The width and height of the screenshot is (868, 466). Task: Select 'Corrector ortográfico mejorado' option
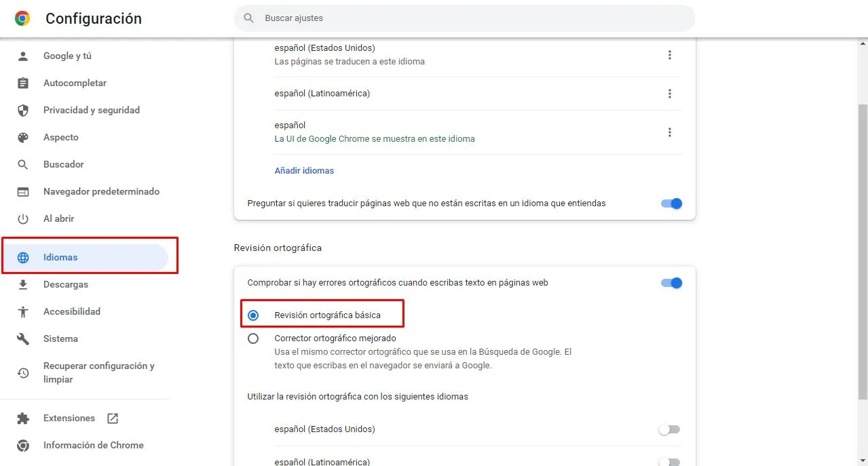(253, 338)
